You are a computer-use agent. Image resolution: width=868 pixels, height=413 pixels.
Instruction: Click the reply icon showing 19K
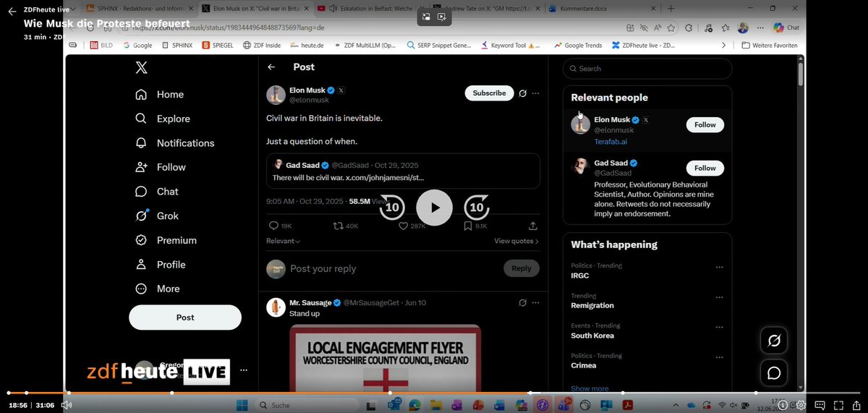click(280, 226)
